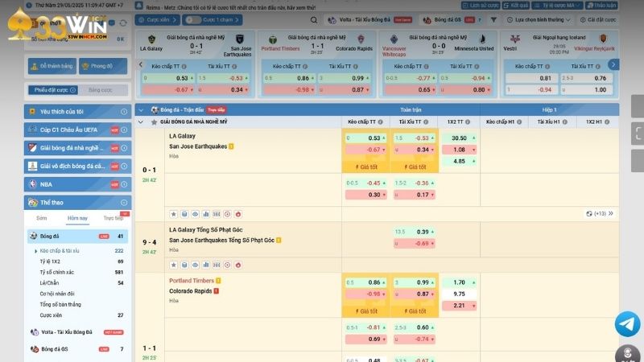This screenshot has height=362, width=644.
Task: Select the Phiếu đặt cược tab
Action: (52, 90)
